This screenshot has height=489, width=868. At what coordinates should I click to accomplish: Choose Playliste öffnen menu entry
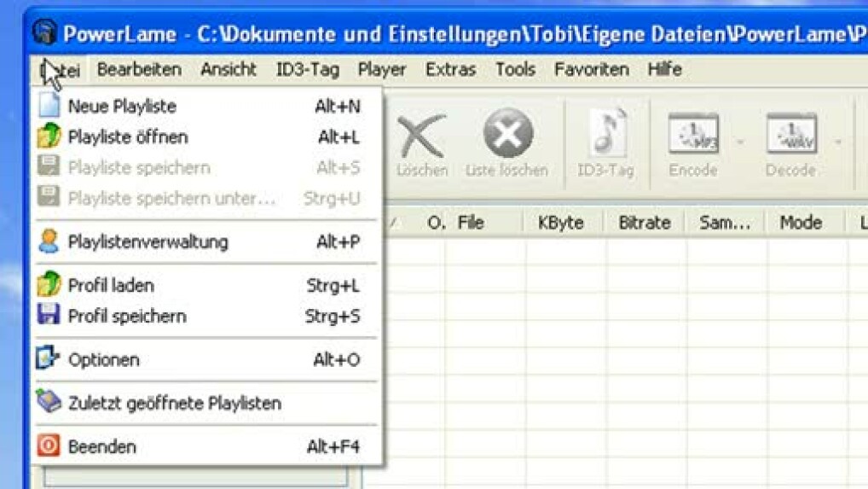pyautogui.click(x=128, y=137)
